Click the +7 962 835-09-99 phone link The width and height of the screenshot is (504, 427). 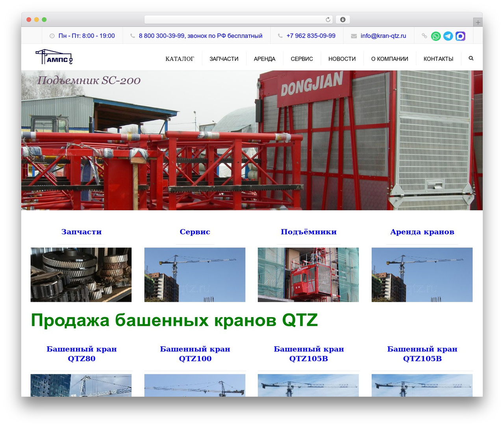311,36
